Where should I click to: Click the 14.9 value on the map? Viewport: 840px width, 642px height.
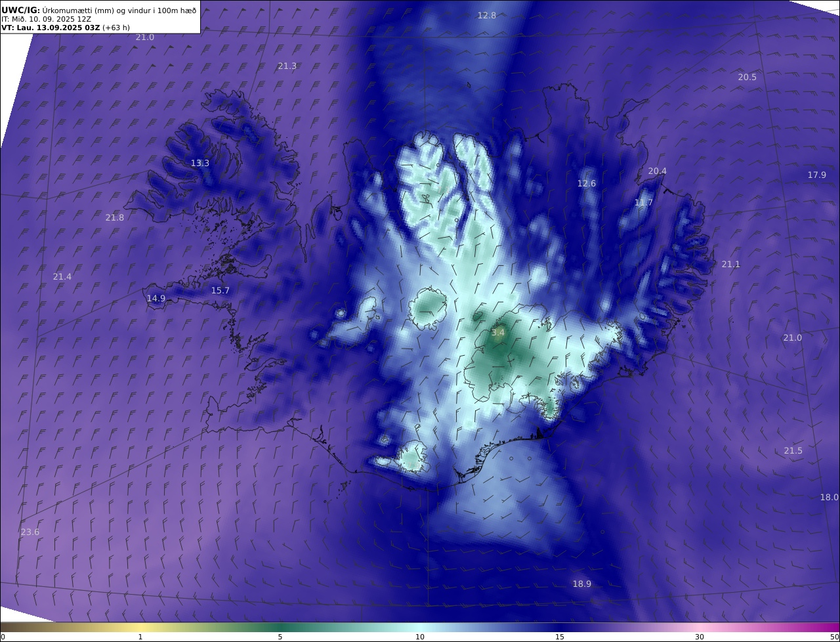coord(156,298)
